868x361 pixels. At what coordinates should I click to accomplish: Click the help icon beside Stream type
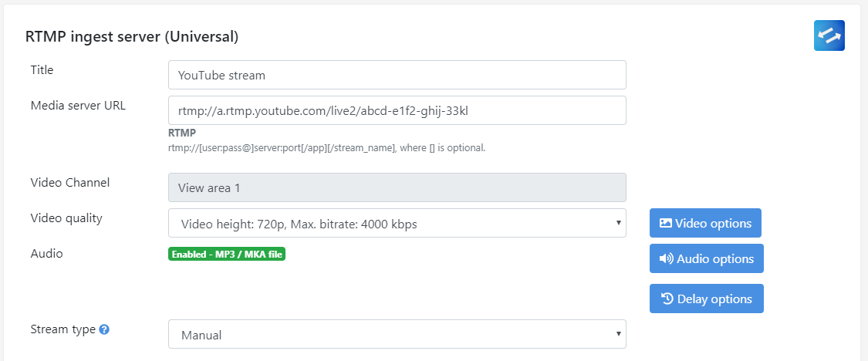pos(104,329)
